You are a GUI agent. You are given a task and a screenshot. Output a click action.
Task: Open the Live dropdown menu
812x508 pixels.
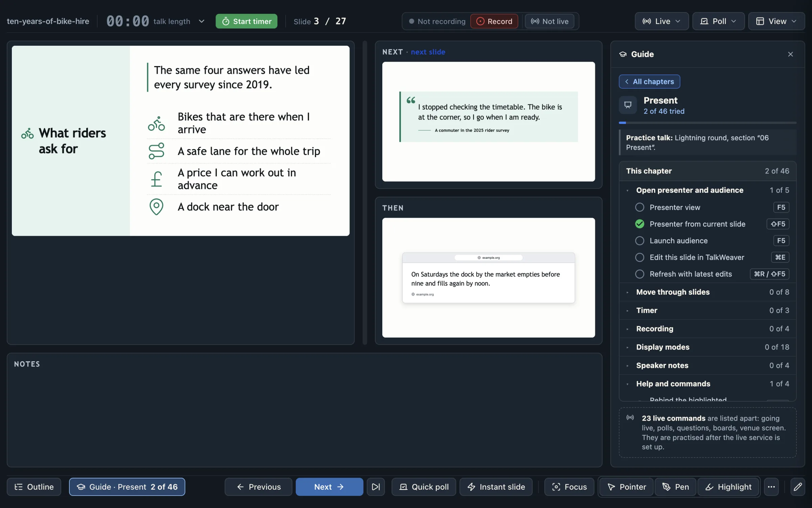(662, 21)
